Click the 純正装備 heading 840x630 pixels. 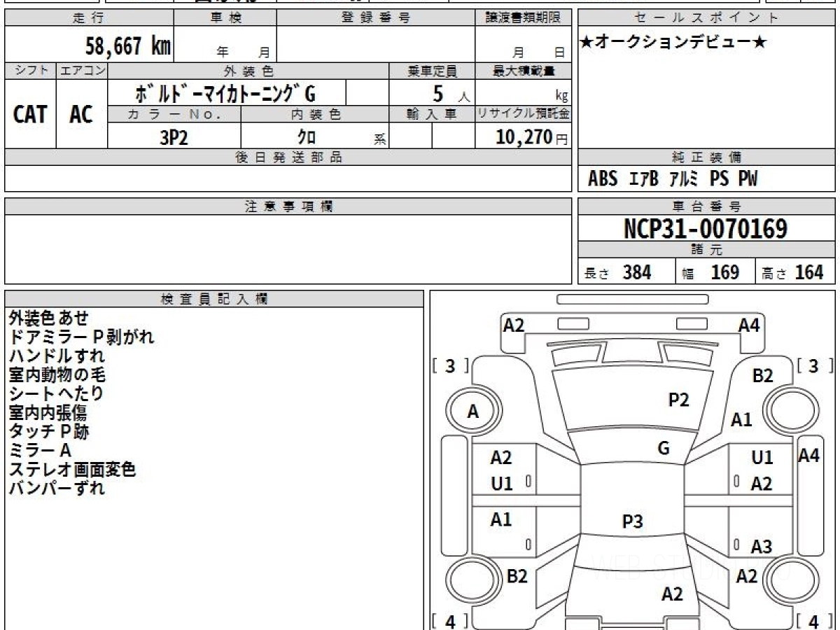(707, 157)
